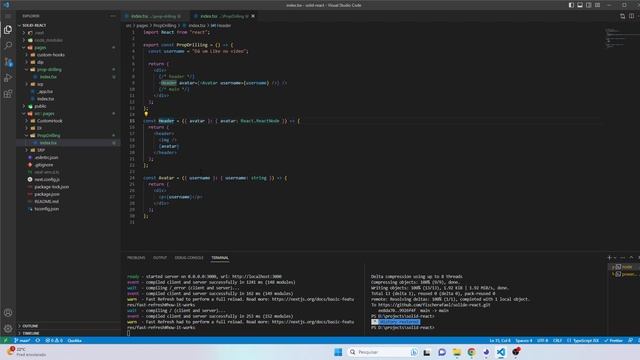The image size is (640, 360).
Task: Open Explorer panel more actions (ellipsis)
Action: coord(113,16)
